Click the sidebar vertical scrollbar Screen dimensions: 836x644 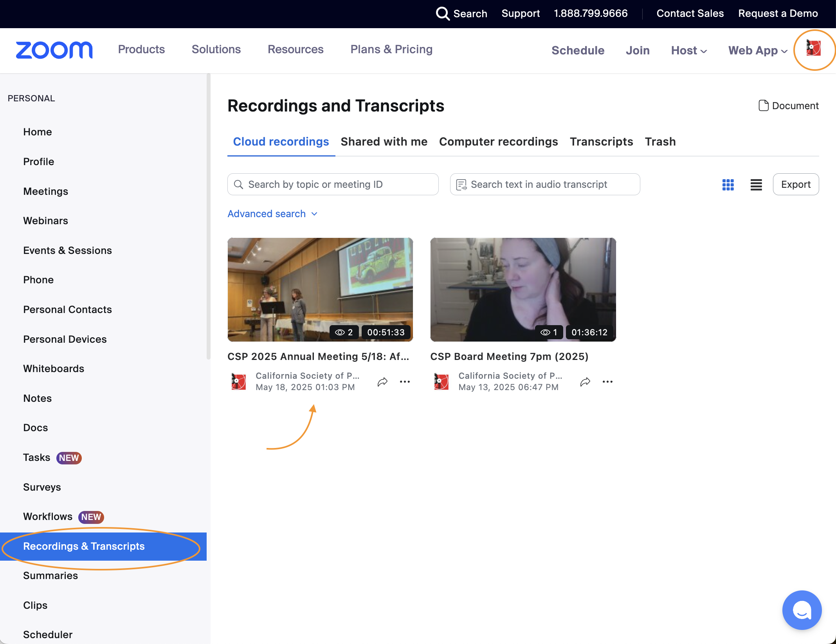[209, 216]
